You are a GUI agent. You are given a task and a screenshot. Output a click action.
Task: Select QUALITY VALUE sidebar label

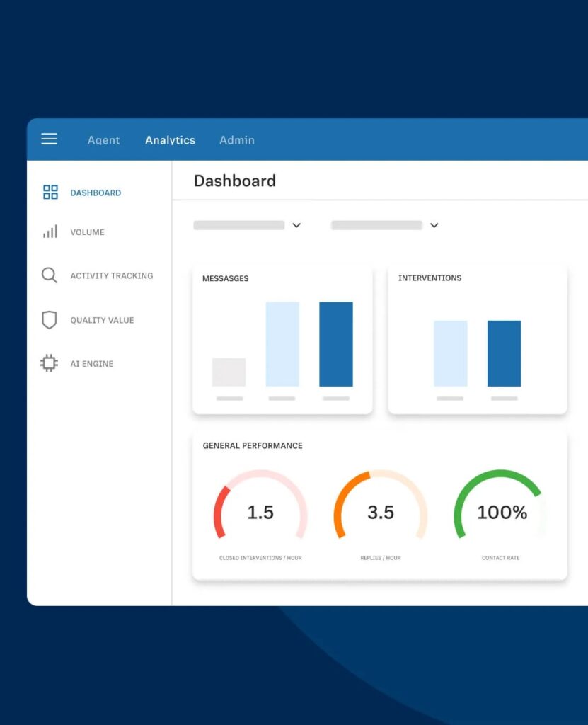pyautogui.click(x=102, y=321)
